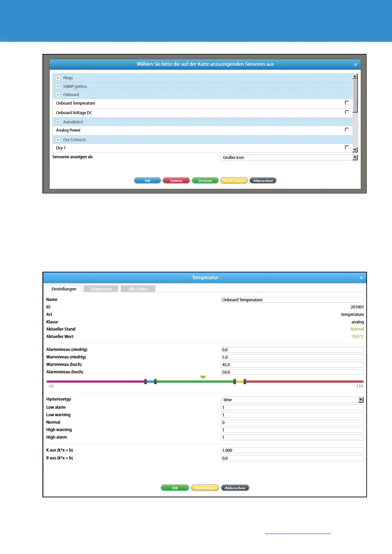Click the Low alarm hysteresis field

(292, 408)
